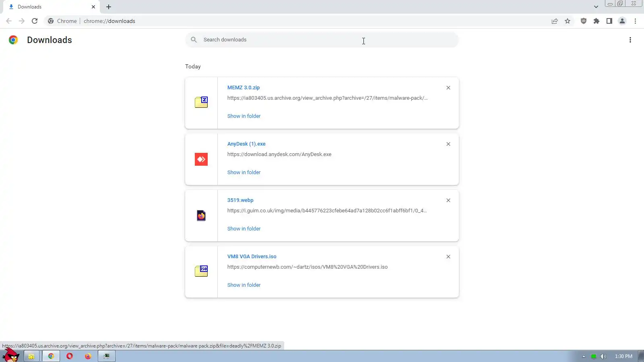The width and height of the screenshot is (644, 362).
Task: Remove MEMZ 3.0.zip from the list
Action: pyautogui.click(x=448, y=88)
